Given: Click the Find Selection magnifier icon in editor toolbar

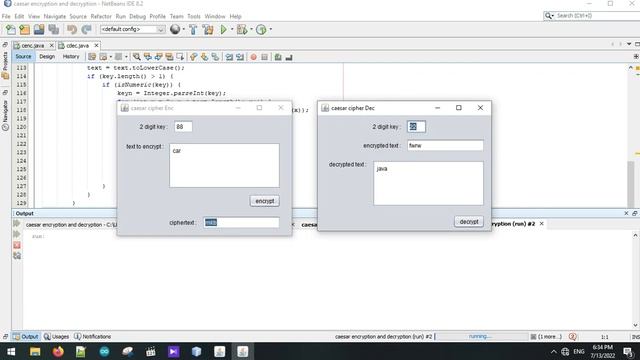Looking at the screenshot, I should pos(137,57).
